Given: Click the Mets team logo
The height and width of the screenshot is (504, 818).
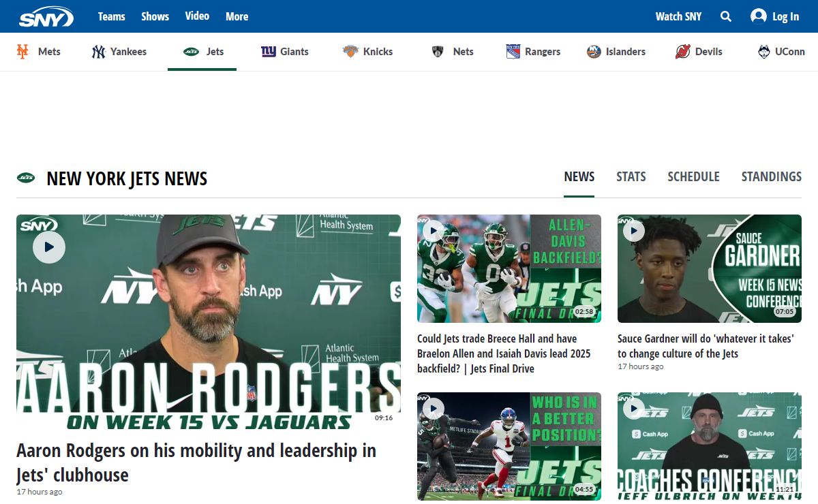Looking at the screenshot, I should (x=22, y=51).
